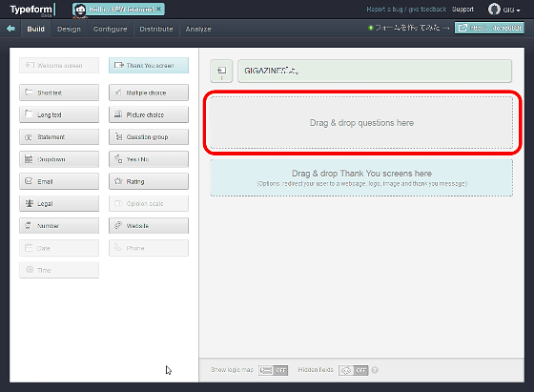Click the Drag & drop Thank You screens area
The width and height of the screenshot is (534, 392).
pyautogui.click(x=361, y=177)
